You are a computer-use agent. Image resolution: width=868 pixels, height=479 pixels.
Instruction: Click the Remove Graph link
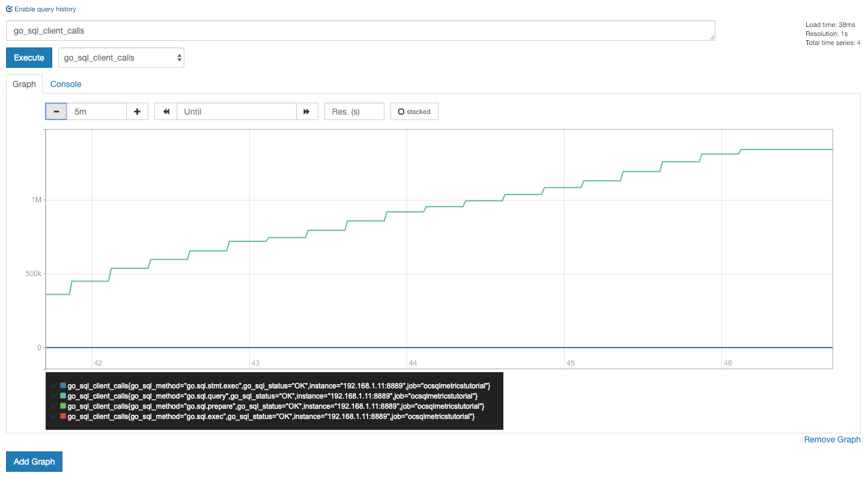(832, 439)
